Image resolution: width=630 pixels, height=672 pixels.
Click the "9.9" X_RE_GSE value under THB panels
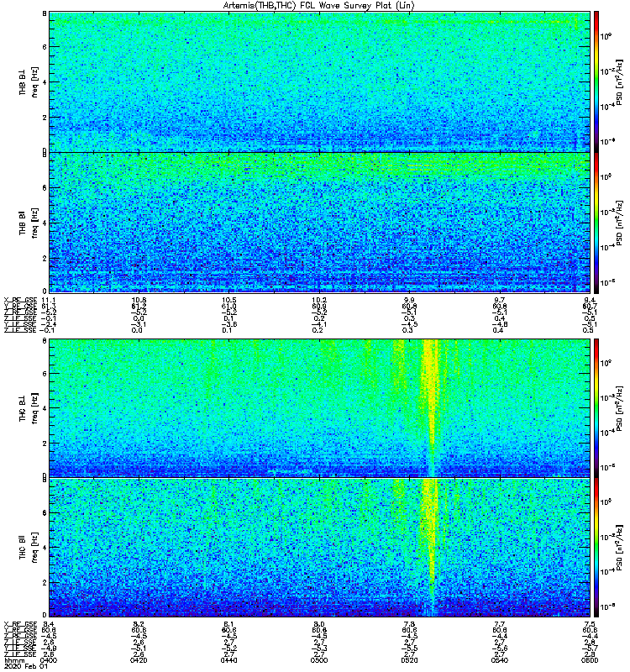coord(409,300)
